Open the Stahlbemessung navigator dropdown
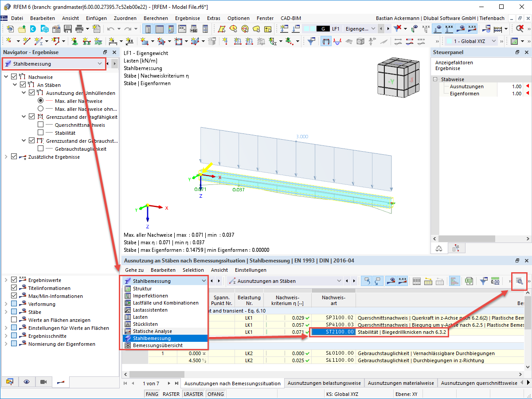The width and height of the screenshot is (532, 399). coord(54,64)
